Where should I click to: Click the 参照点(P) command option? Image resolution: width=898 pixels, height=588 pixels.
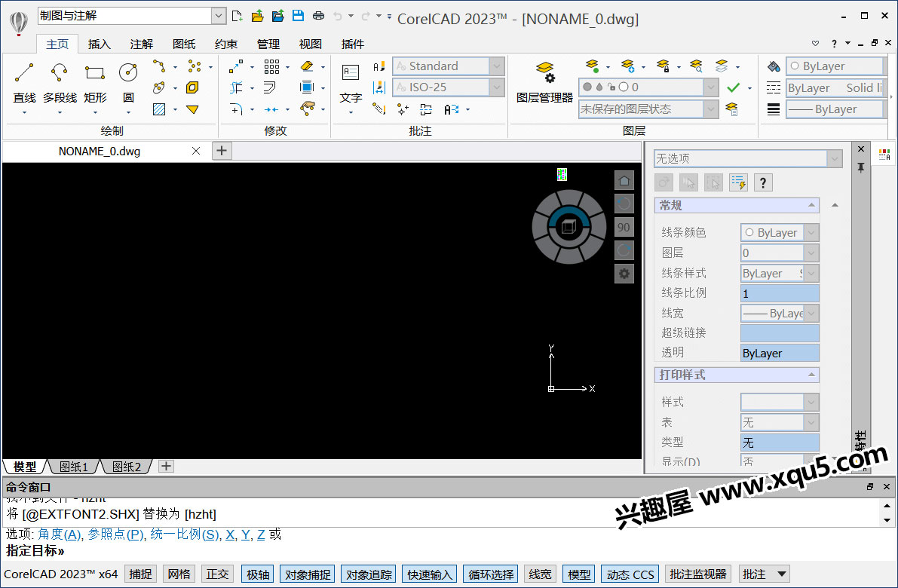point(115,534)
